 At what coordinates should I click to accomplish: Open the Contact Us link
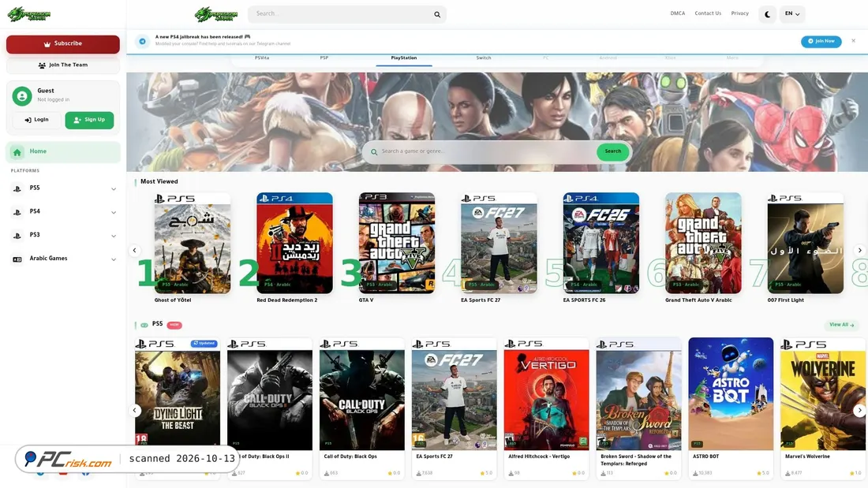(708, 14)
